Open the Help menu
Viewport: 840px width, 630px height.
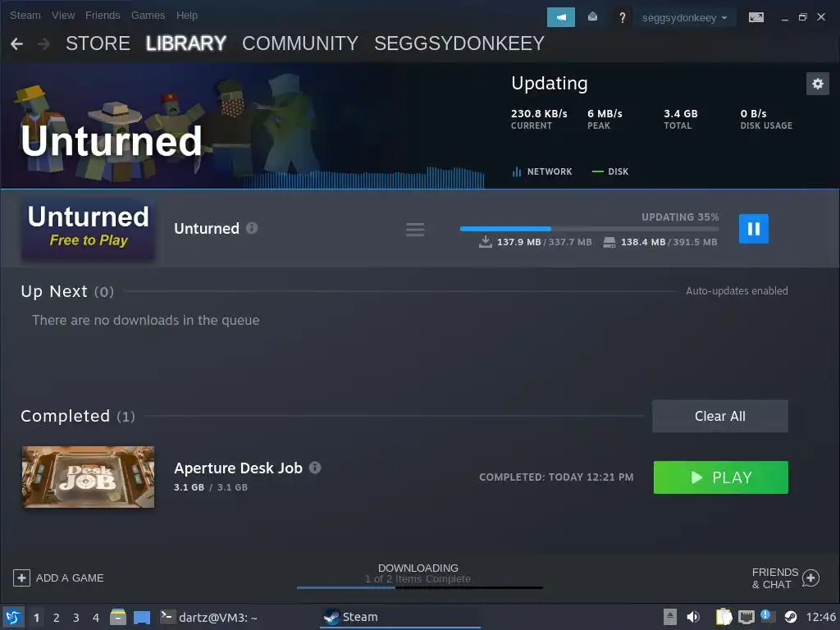(x=187, y=16)
